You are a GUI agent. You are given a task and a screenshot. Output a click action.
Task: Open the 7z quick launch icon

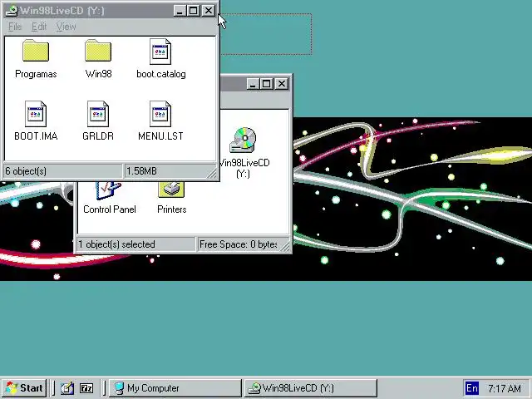click(x=86, y=388)
